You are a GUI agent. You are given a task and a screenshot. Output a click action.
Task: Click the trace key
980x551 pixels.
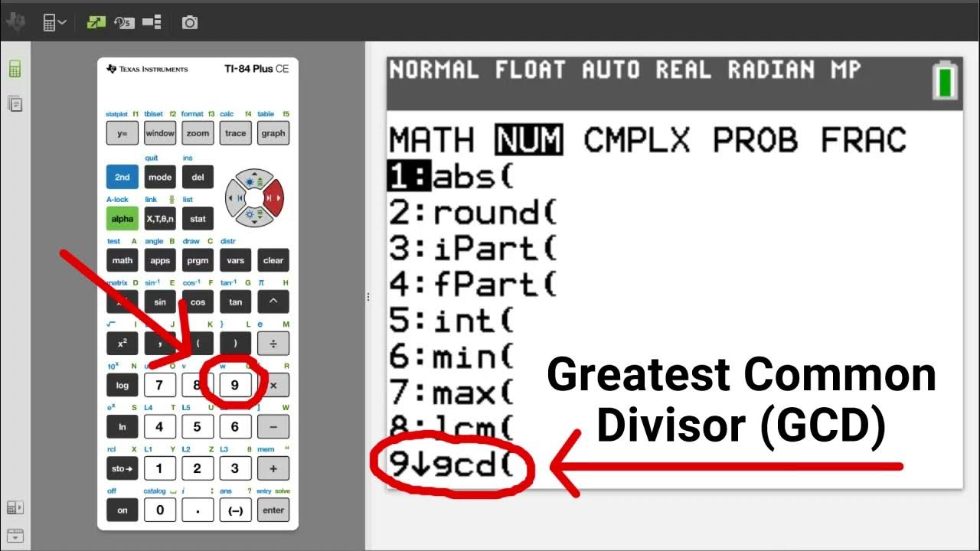tap(236, 133)
